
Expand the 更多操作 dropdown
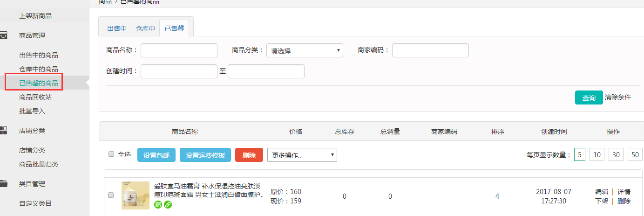(302, 155)
